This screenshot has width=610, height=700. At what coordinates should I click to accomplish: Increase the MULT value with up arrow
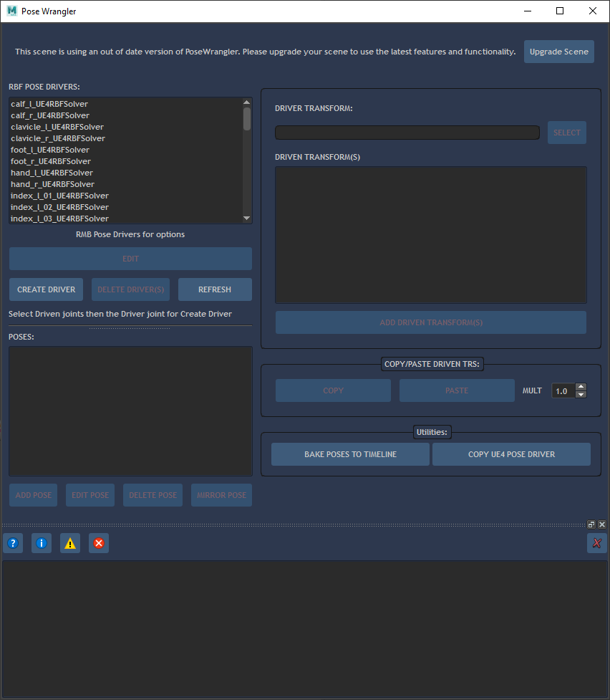(x=581, y=388)
